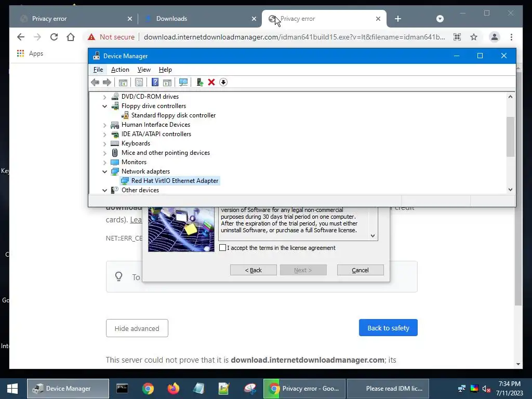Expand the Keyboards node

(104, 144)
